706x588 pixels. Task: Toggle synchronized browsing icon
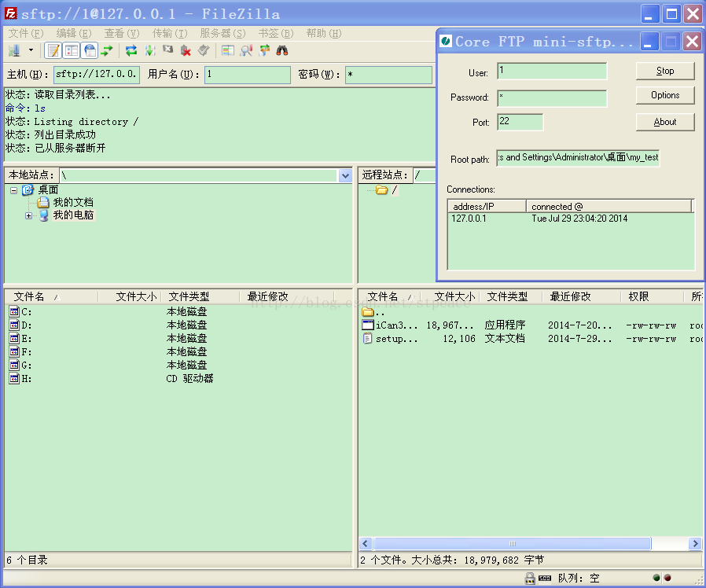264,50
